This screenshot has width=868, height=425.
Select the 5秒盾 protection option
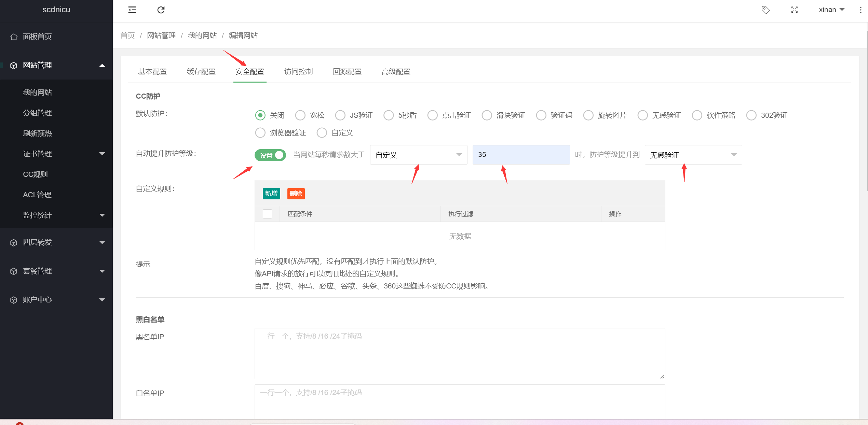(389, 115)
